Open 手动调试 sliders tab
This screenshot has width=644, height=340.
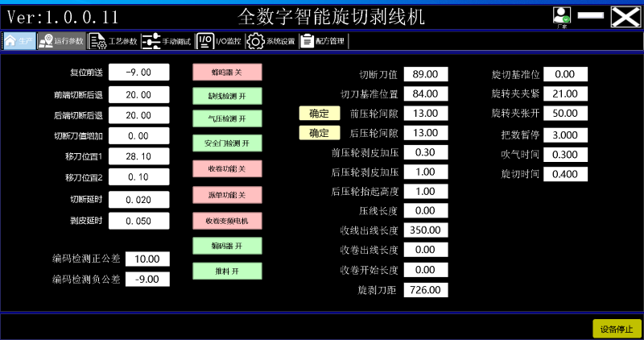coord(167,41)
